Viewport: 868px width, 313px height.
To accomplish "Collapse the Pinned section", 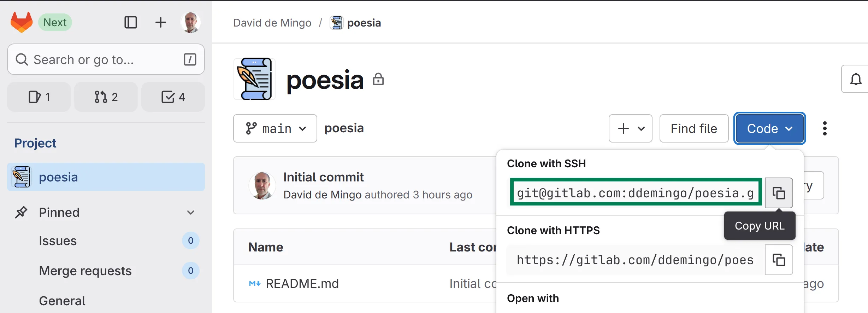I will coord(191,213).
